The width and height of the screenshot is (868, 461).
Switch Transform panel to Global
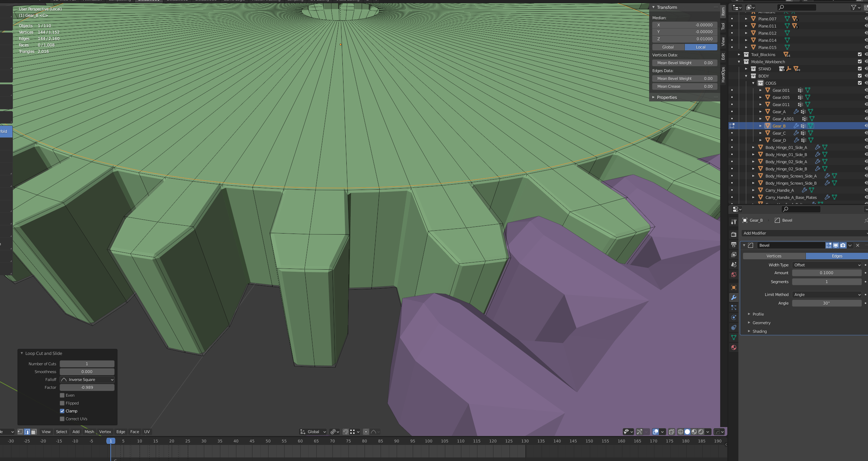click(668, 47)
